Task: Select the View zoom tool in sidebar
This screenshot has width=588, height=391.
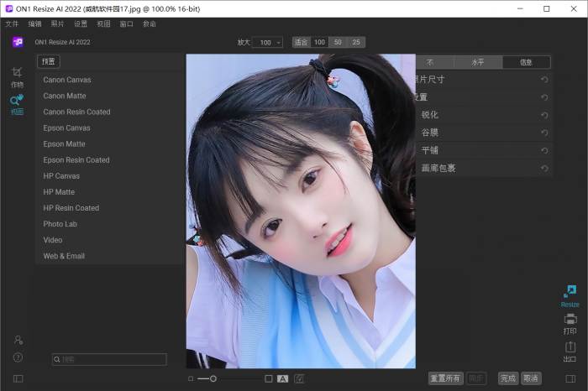Action: (x=17, y=105)
